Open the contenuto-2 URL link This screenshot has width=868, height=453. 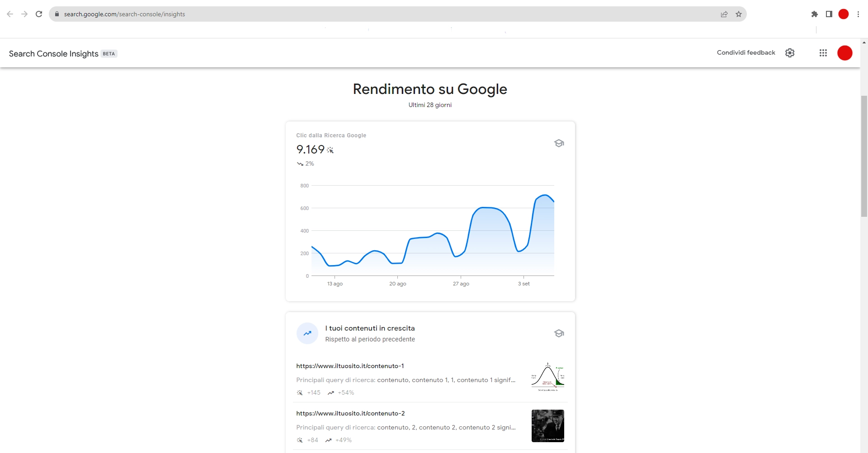click(x=350, y=413)
